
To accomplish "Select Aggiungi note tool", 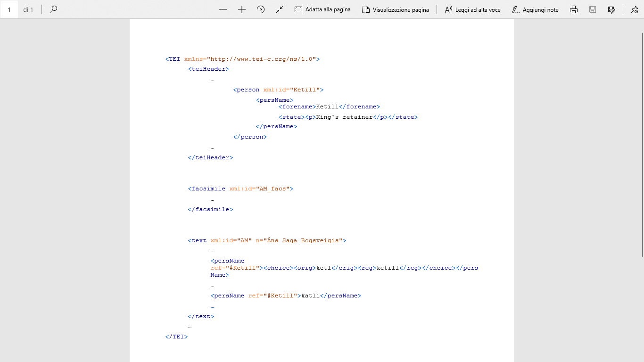I will (535, 9).
